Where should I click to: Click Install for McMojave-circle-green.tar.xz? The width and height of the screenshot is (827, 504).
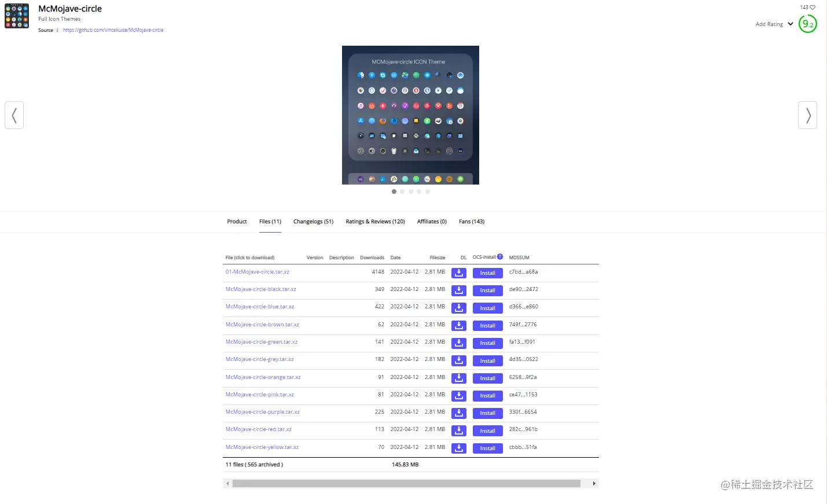(488, 343)
